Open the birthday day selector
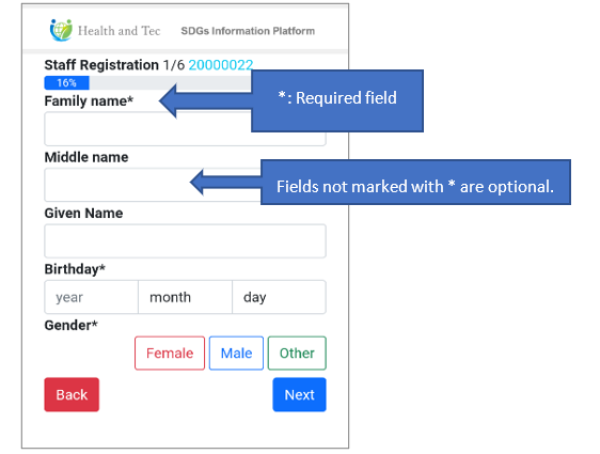The image size is (600, 454). (278, 297)
